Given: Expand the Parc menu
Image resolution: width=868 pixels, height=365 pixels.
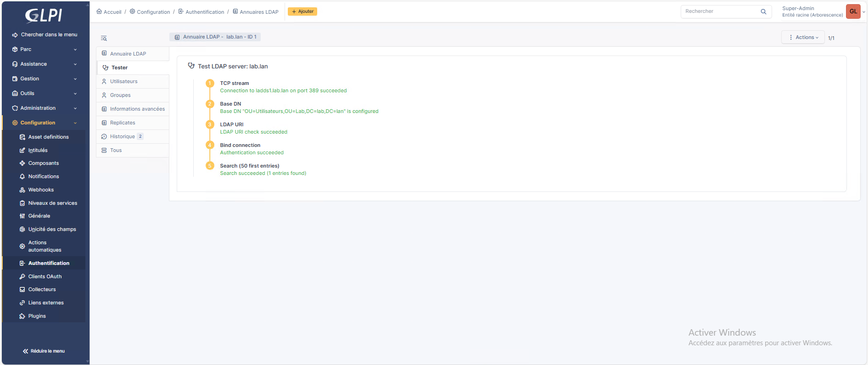Looking at the screenshot, I should click(44, 49).
